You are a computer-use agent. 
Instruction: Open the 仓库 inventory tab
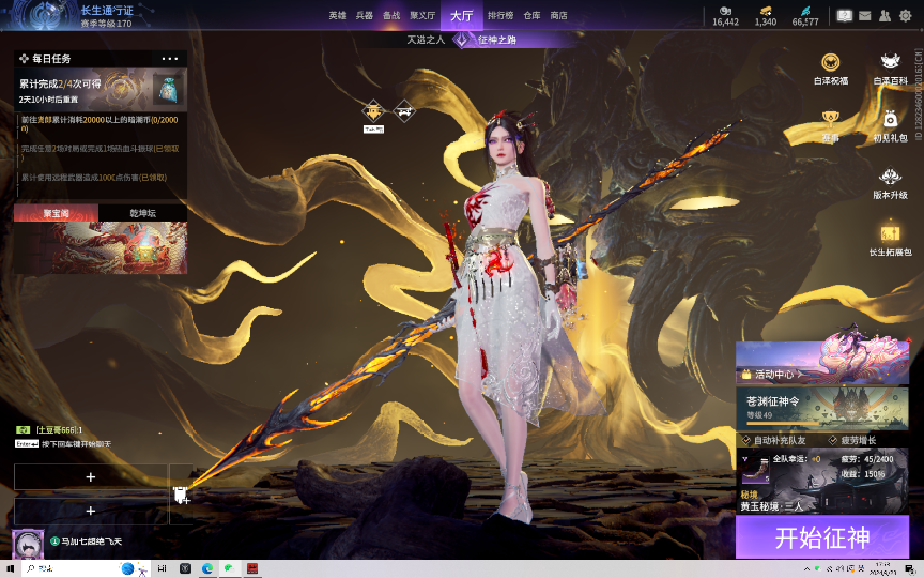[x=532, y=15]
